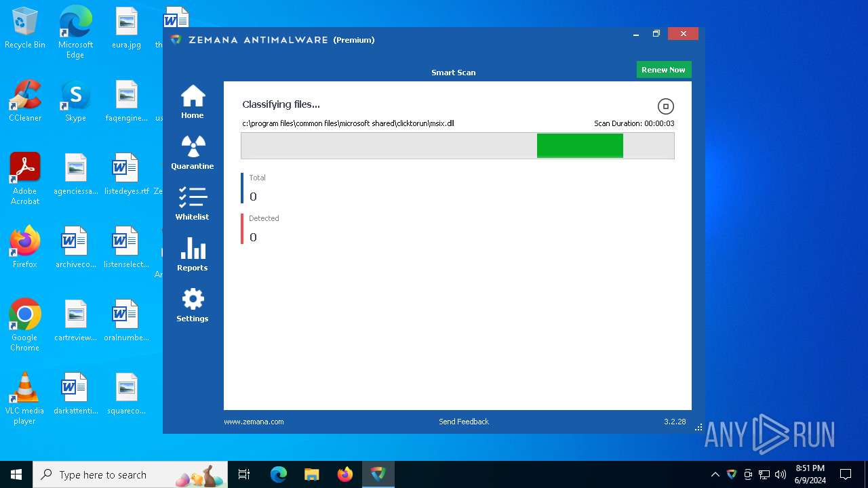Select the Microsoft Edge desktop shortcut
This screenshot has width=868, height=488.
75,33
